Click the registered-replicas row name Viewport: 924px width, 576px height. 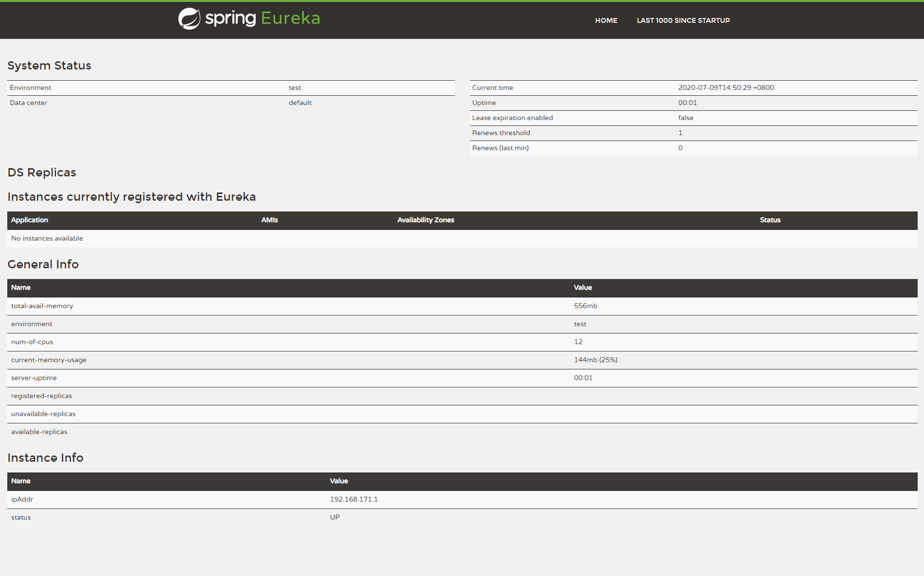41,396
